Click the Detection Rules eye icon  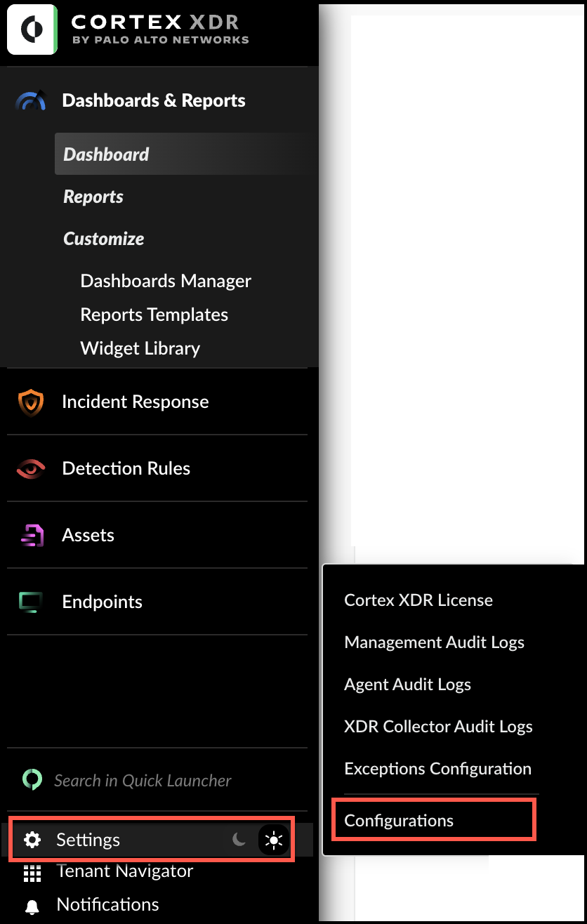click(x=31, y=469)
